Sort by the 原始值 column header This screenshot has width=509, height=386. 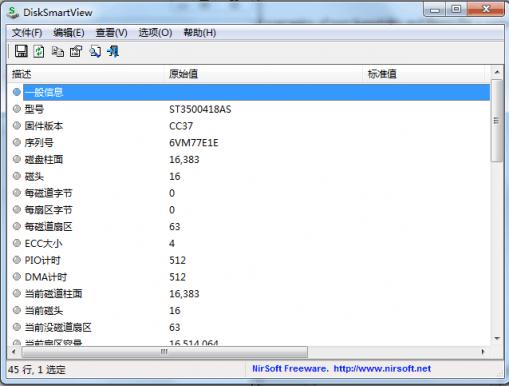point(263,74)
